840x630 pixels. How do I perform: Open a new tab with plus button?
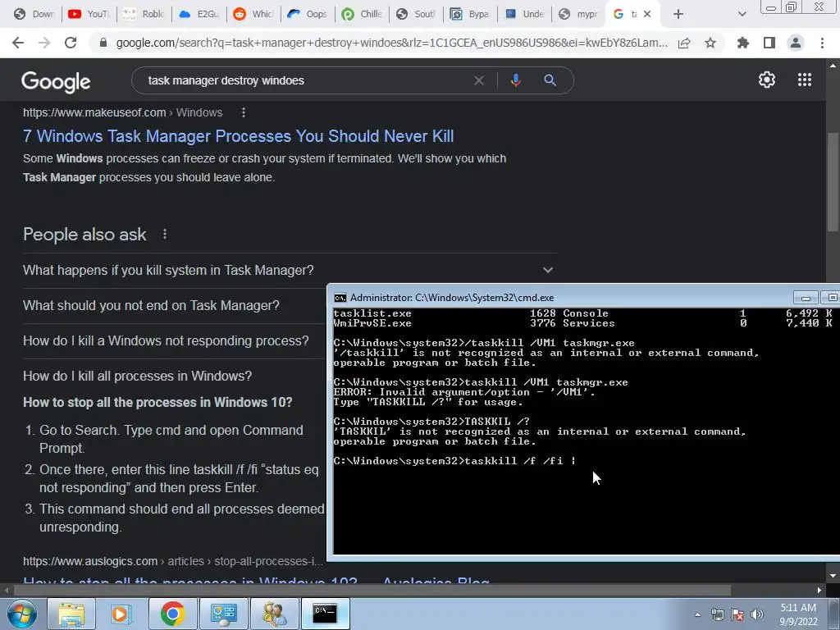pyautogui.click(x=678, y=14)
